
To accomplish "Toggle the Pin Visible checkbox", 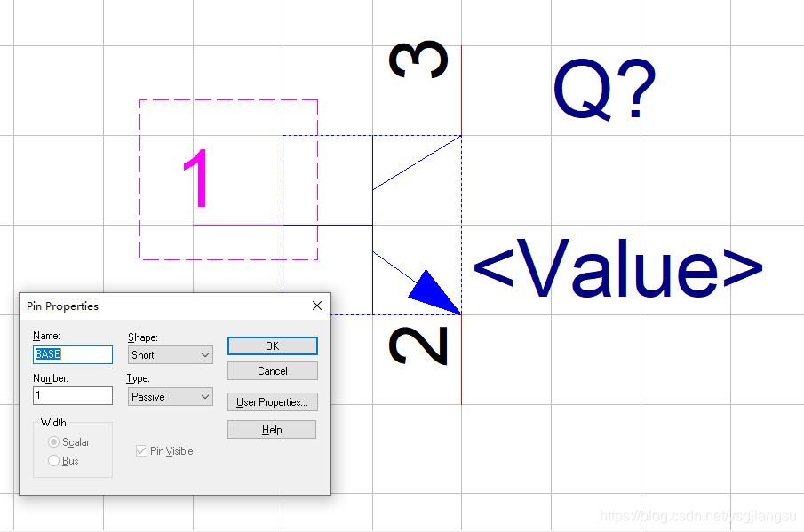I will pyautogui.click(x=141, y=451).
